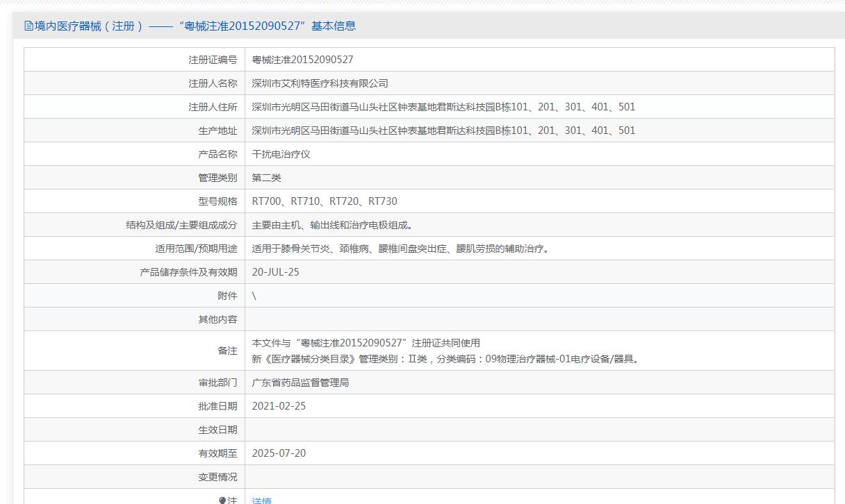Click the 注册人住所 label

213,107
